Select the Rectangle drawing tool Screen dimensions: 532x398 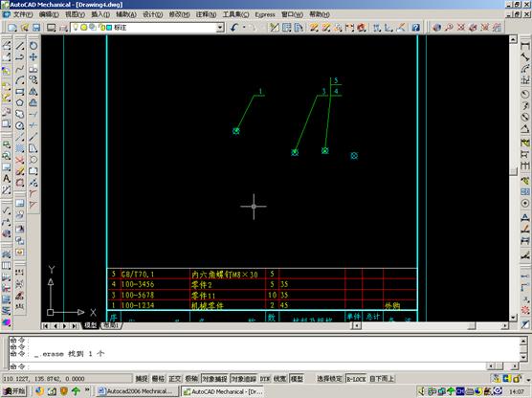20,92
